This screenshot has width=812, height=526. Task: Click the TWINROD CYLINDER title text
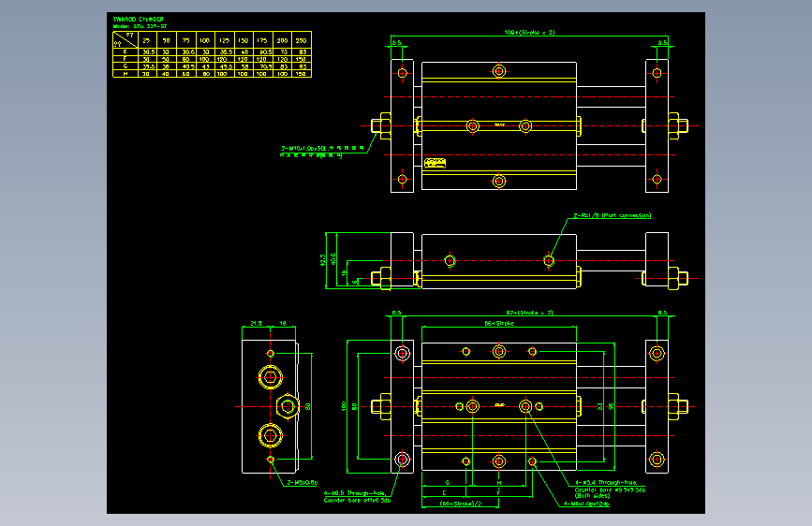(139, 19)
